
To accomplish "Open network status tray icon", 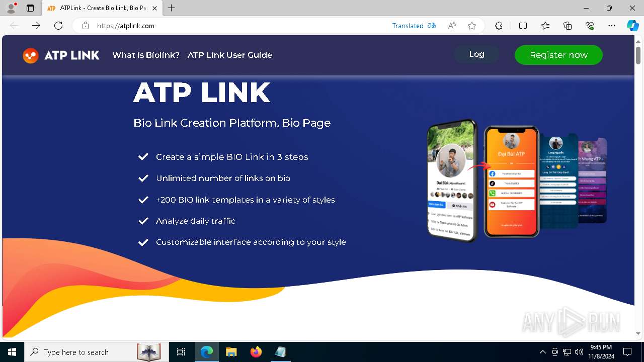I will tap(567, 352).
